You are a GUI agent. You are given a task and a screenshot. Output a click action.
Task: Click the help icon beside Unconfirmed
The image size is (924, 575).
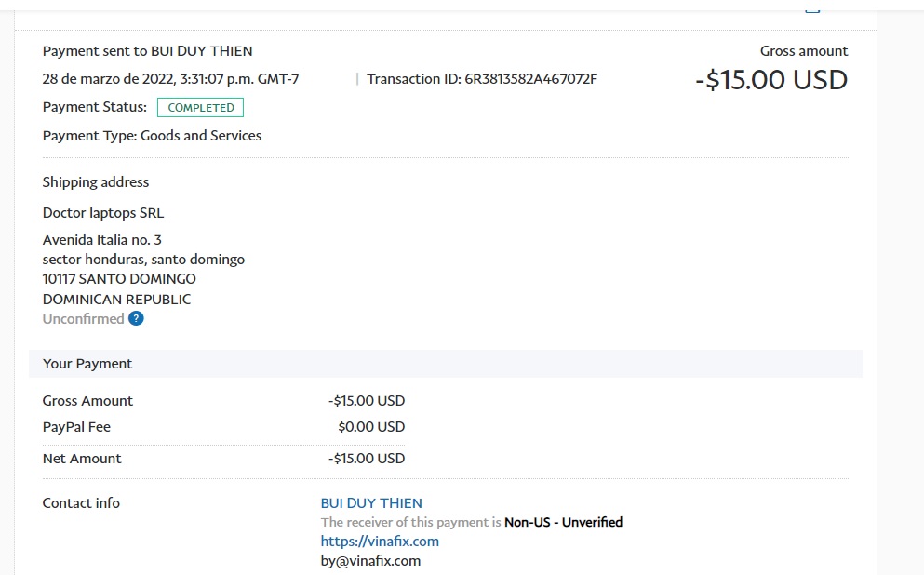tap(136, 318)
